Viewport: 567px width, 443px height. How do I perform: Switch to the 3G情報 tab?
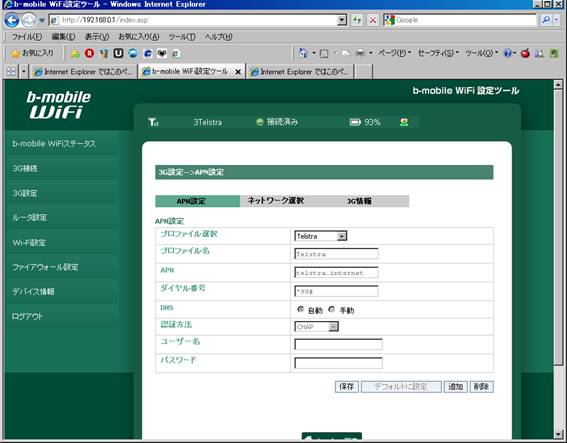pos(359,201)
